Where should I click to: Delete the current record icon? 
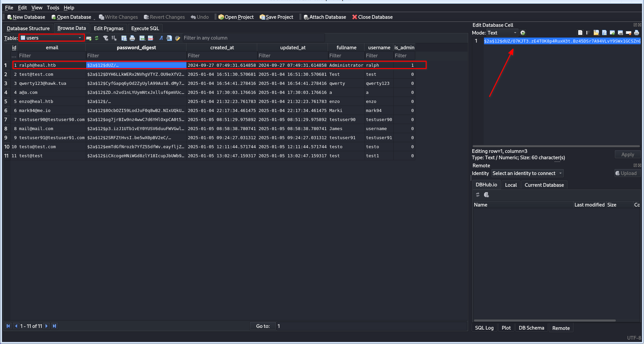coord(151,38)
